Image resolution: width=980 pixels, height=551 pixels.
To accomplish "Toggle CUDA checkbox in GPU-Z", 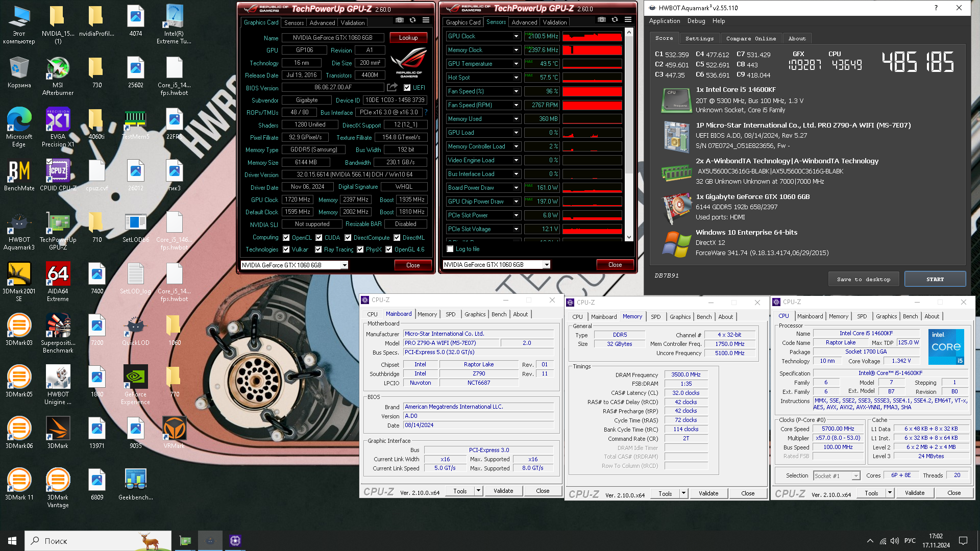I will pos(318,238).
